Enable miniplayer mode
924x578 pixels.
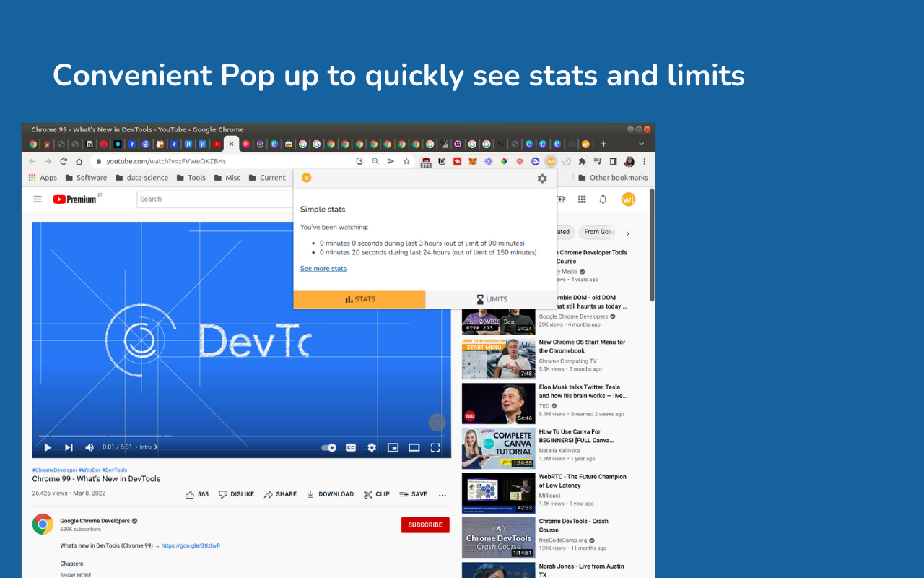pos(393,447)
